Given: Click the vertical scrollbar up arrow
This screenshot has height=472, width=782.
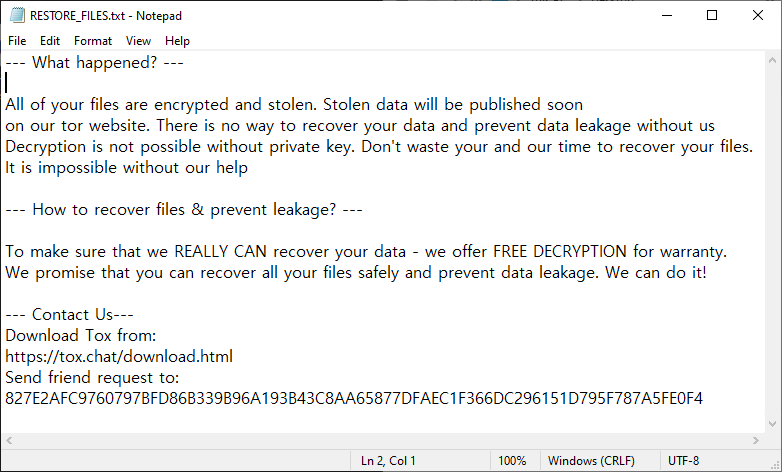Looking at the screenshot, I should coord(773,60).
